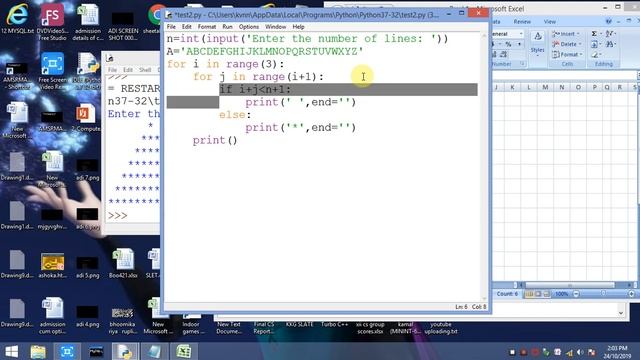Select Excel Normal view icon in status bar
Viewport: 640px width, 360px height.
click(529, 294)
